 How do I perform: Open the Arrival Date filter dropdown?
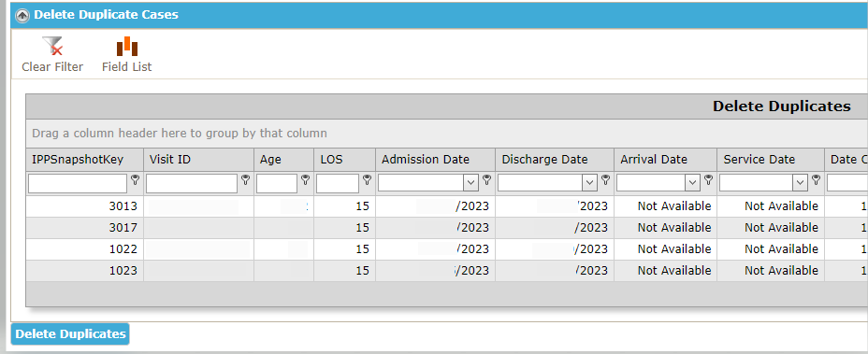click(692, 182)
